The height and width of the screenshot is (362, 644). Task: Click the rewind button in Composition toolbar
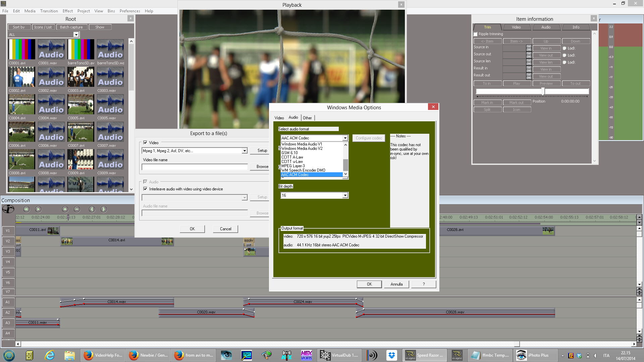coord(26,209)
